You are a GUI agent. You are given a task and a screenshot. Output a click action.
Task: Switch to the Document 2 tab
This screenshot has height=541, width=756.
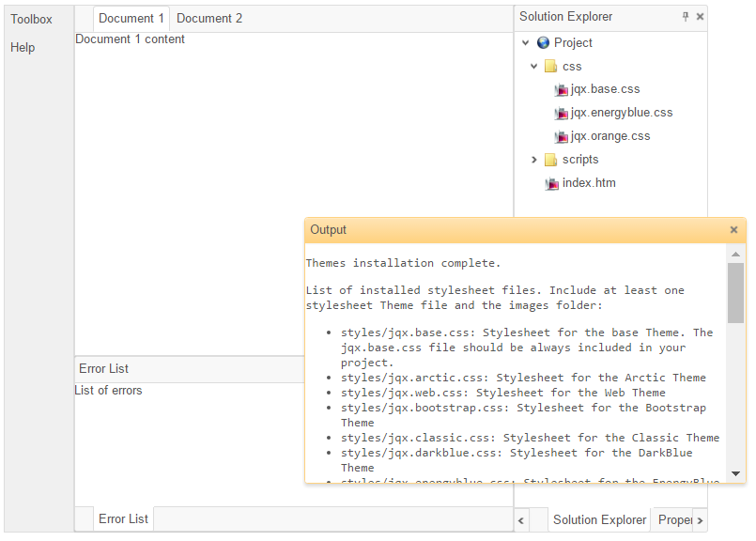pyautogui.click(x=209, y=19)
